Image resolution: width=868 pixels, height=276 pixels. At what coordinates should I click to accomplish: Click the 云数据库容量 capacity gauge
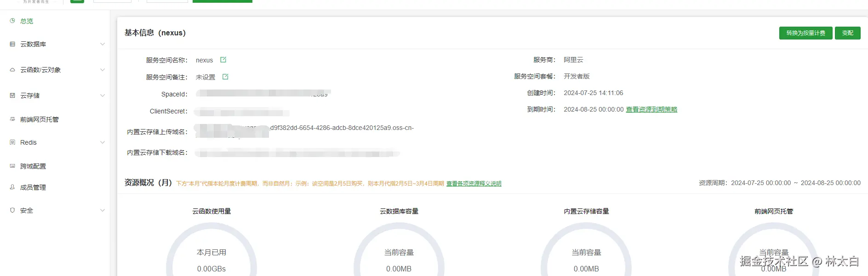(x=399, y=249)
